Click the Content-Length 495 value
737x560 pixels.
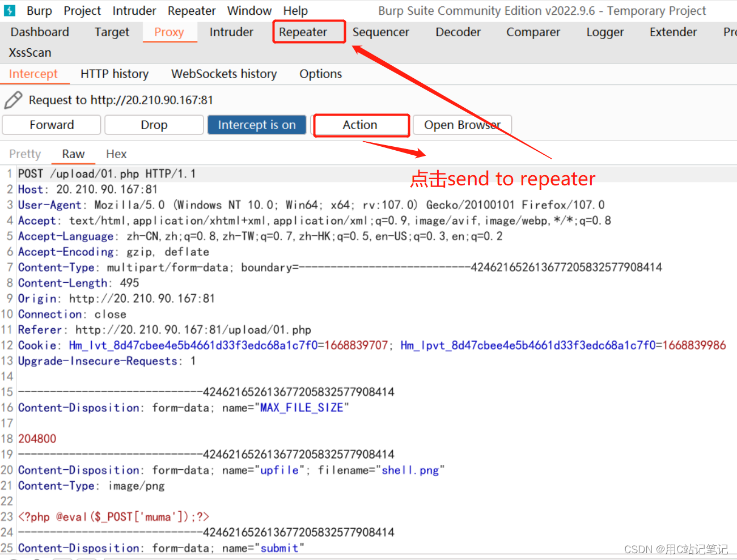(x=129, y=283)
